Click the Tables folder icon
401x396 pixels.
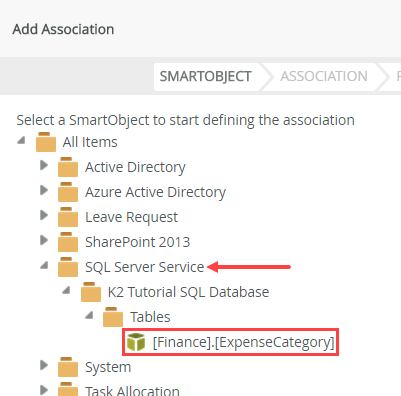click(x=113, y=317)
